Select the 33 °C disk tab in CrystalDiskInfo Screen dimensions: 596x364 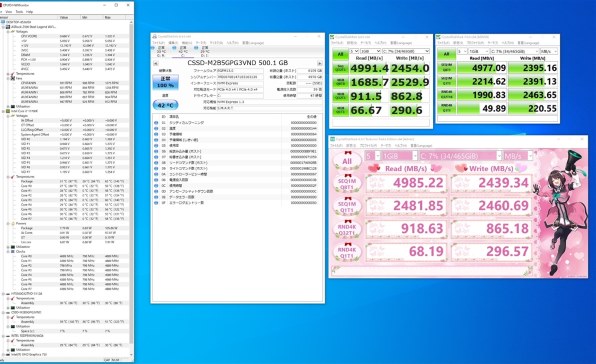click(160, 52)
